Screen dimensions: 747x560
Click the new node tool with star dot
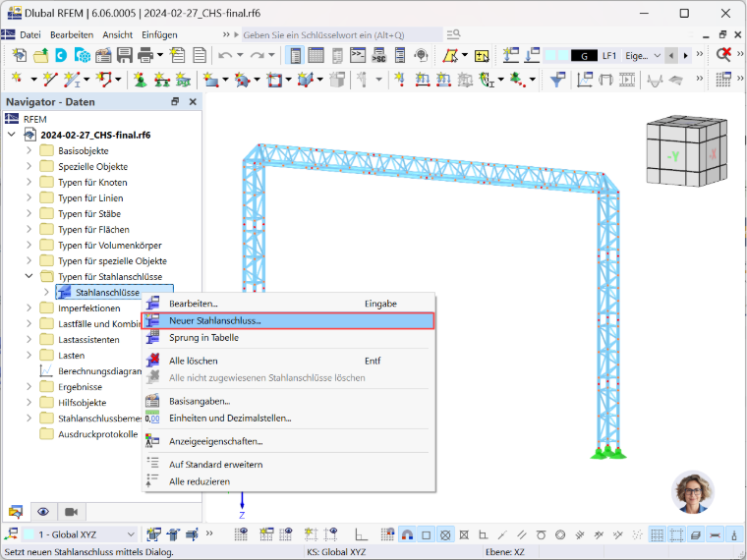click(18, 79)
